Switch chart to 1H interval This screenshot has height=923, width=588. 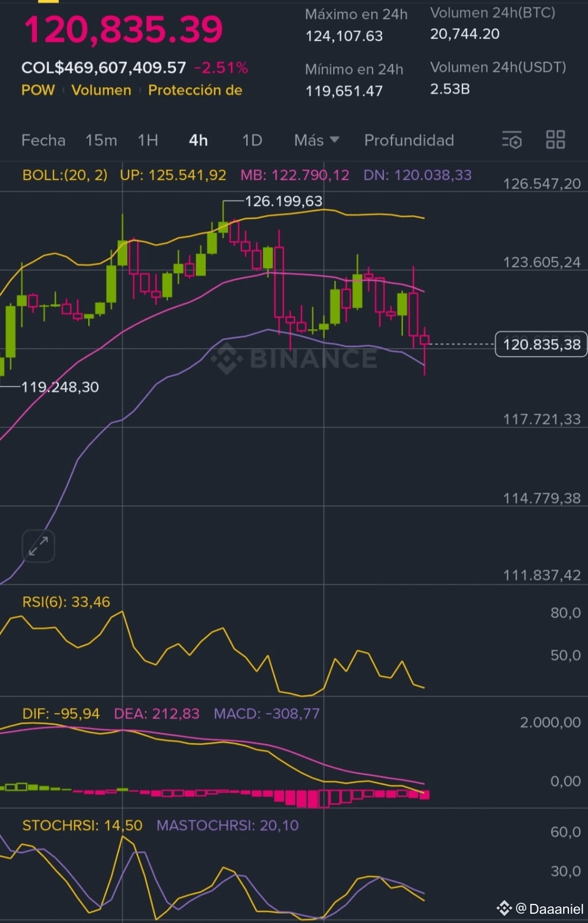pos(148,140)
